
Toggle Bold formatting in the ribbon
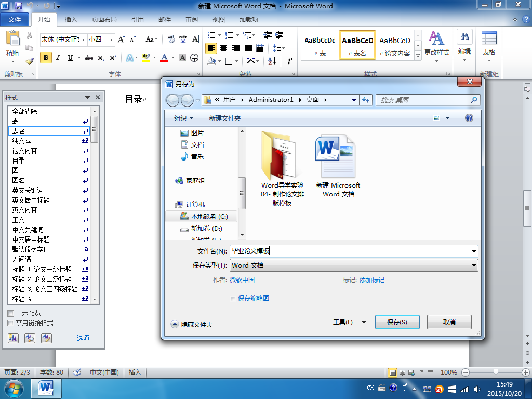click(46, 58)
